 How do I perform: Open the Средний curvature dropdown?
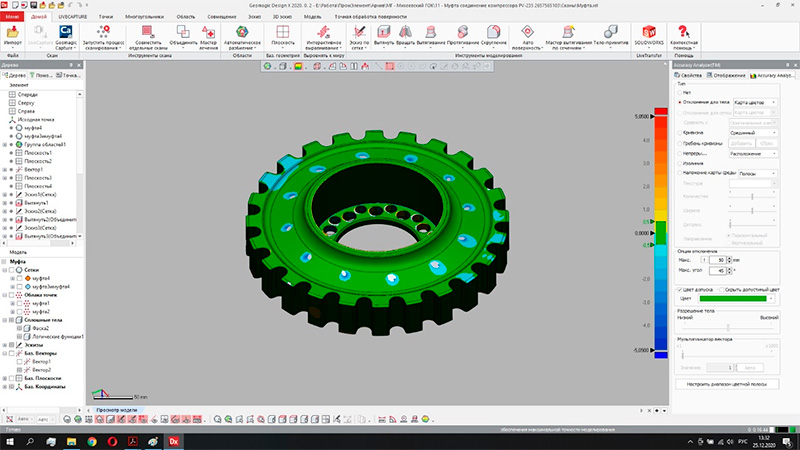(753, 133)
